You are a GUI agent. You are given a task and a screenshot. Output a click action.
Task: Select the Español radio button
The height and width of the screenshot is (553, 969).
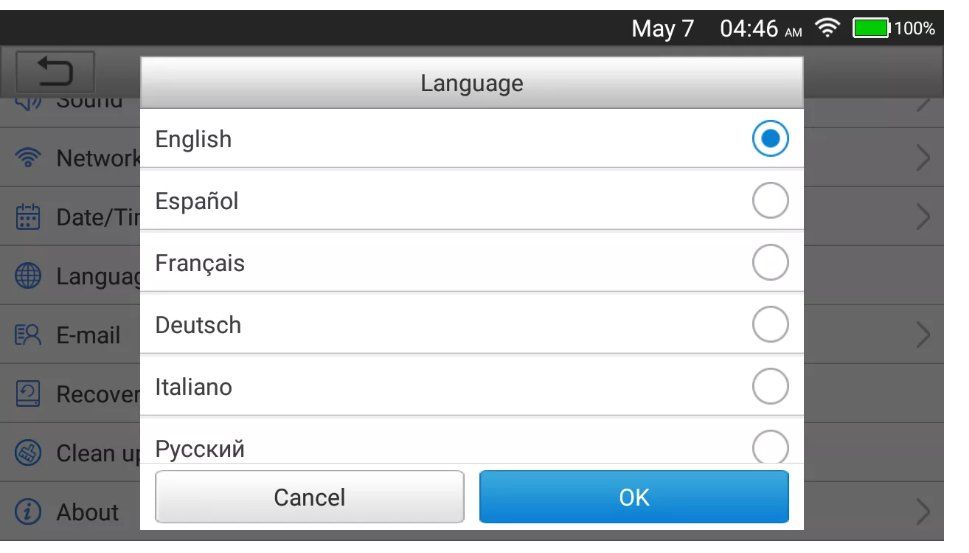coord(770,201)
